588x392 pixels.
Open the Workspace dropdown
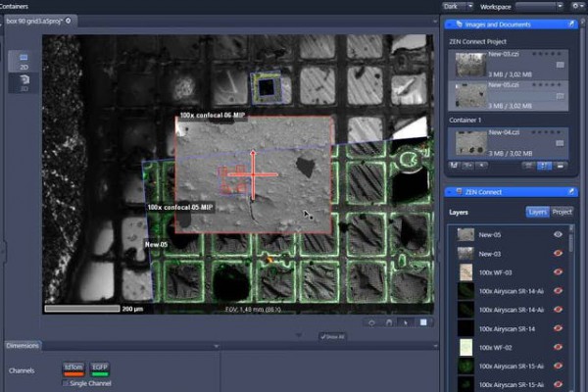click(x=560, y=6)
